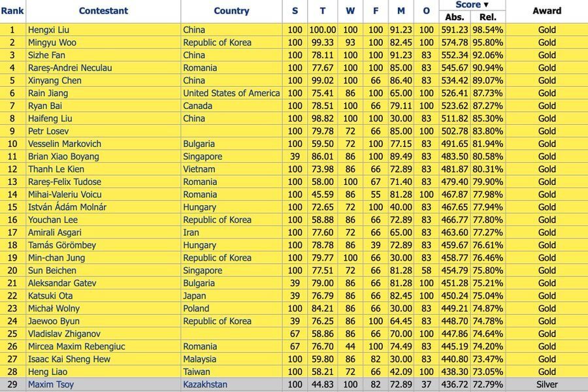The width and height of the screenshot is (588, 392).
Task: Sort by task M column
Action: coord(401,11)
